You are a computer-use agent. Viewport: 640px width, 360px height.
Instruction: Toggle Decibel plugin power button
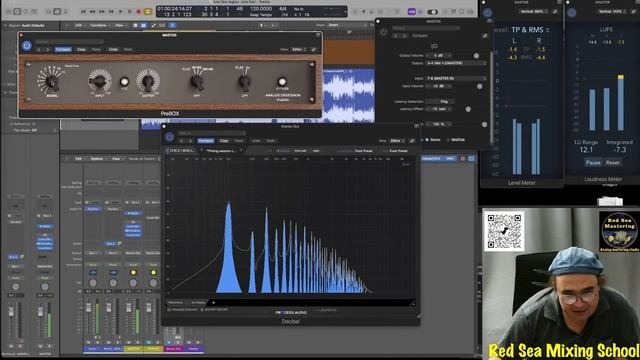pyautogui.click(x=169, y=137)
